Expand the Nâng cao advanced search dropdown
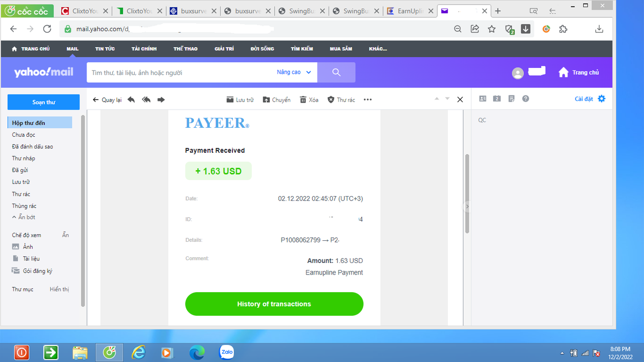Viewport: 644px width, 362px height. pos(294,72)
